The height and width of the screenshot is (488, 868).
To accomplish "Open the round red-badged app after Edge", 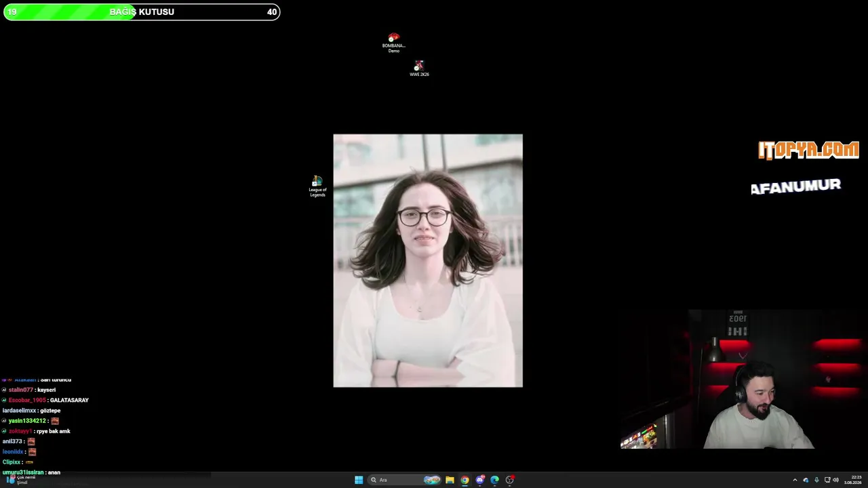I will tap(509, 480).
